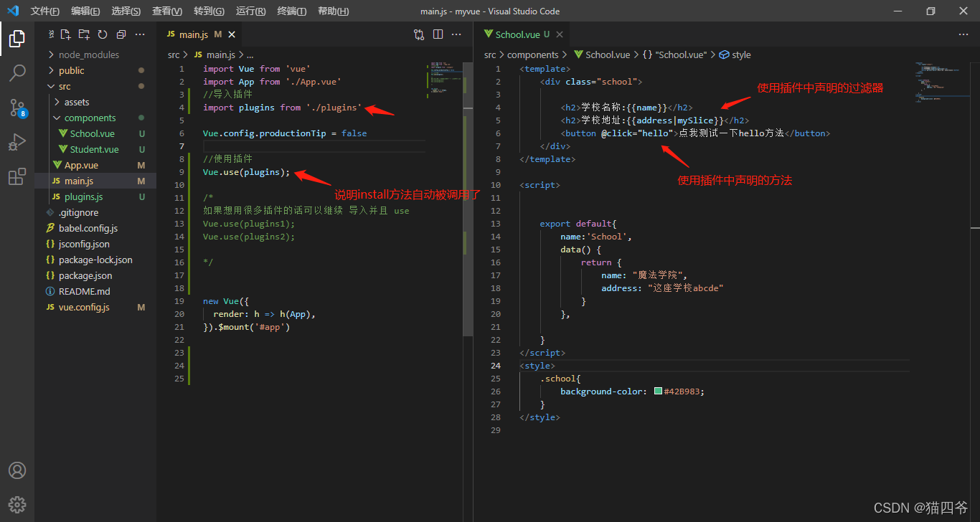The image size is (980, 522).
Task: Open babel.config.js in the file tree
Action: pyautogui.click(x=88, y=228)
